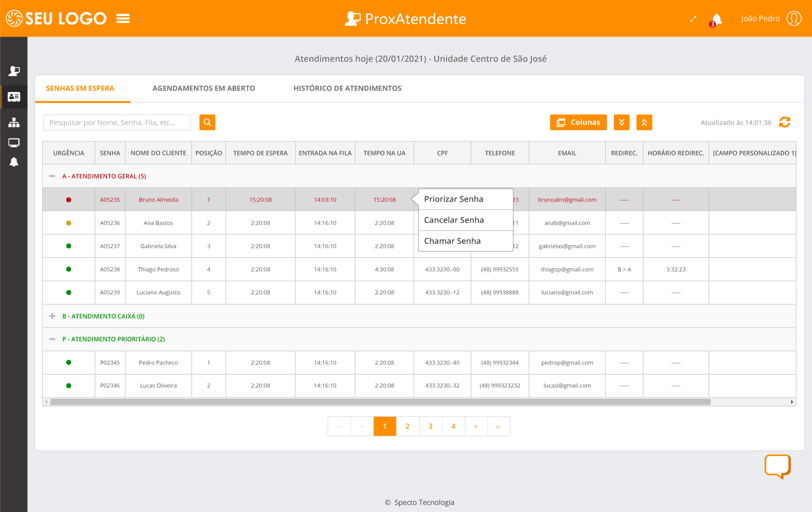Open the hamburger menu next to logo
812x512 pixels.
pyautogui.click(x=123, y=18)
